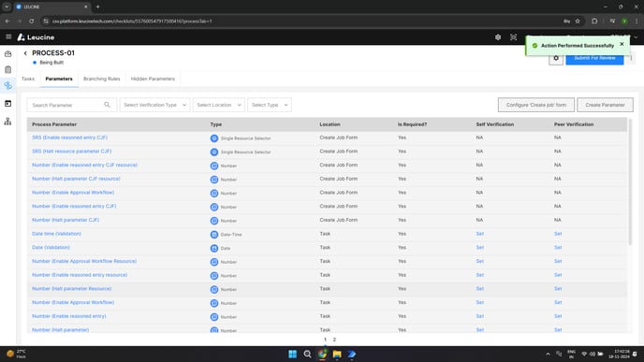The image size is (644, 362).
Task: Click the table vertical scrollbar
Action: pyautogui.click(x=630, y=182)
